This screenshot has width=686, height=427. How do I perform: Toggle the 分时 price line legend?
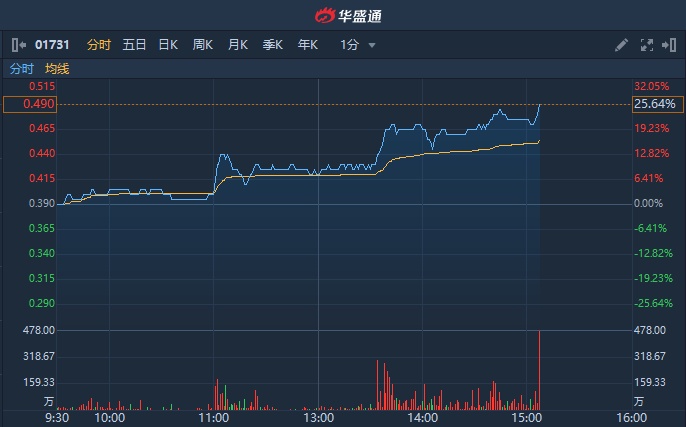pos(21,69)
